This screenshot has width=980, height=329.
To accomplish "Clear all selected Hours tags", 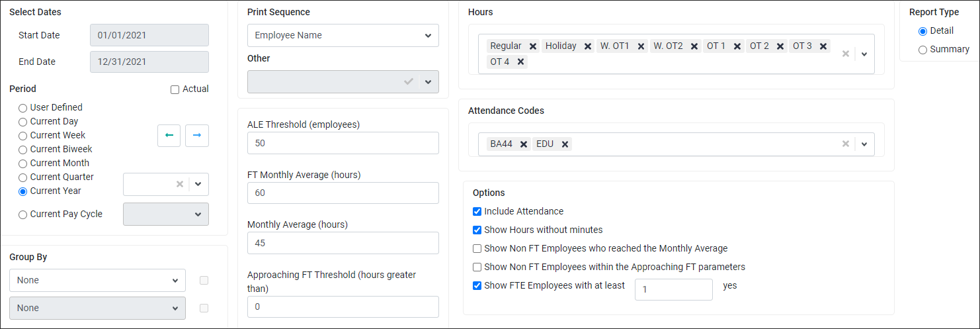I will (845, 54).
